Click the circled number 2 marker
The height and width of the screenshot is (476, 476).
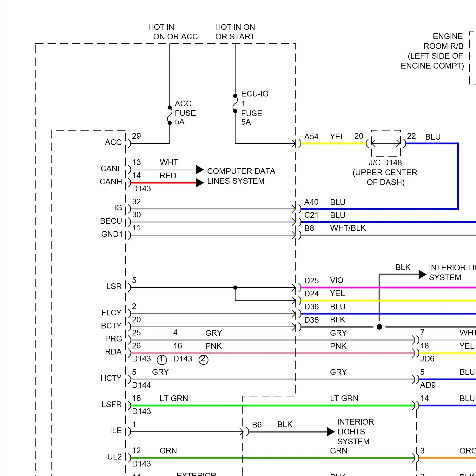pyautogui.click(x=203, y=360)
